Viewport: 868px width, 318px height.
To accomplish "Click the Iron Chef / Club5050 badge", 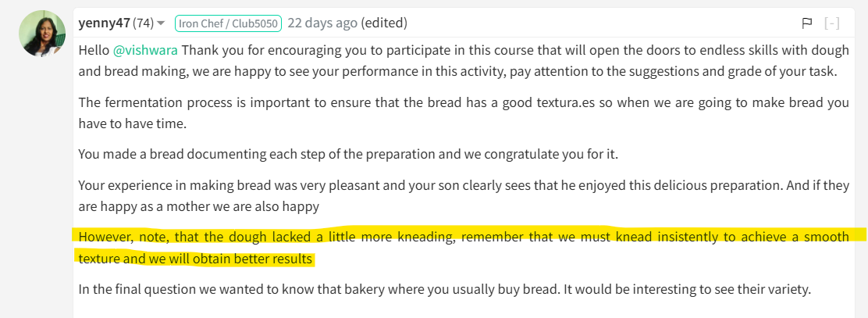I will (x=229, y=23).
